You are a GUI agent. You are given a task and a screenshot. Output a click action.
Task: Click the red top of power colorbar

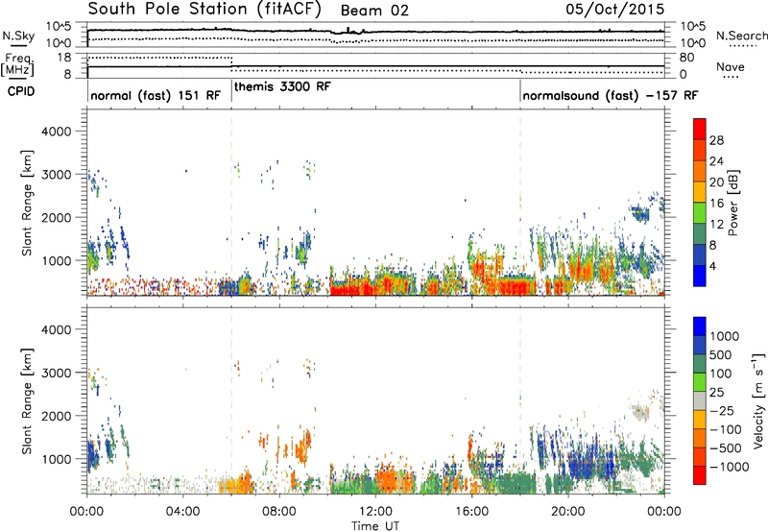click(x=700, y=129)
